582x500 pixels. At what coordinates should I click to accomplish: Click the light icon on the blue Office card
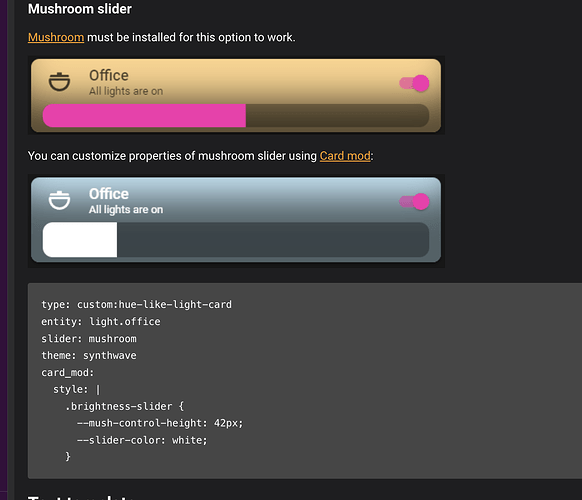point(59,200)
